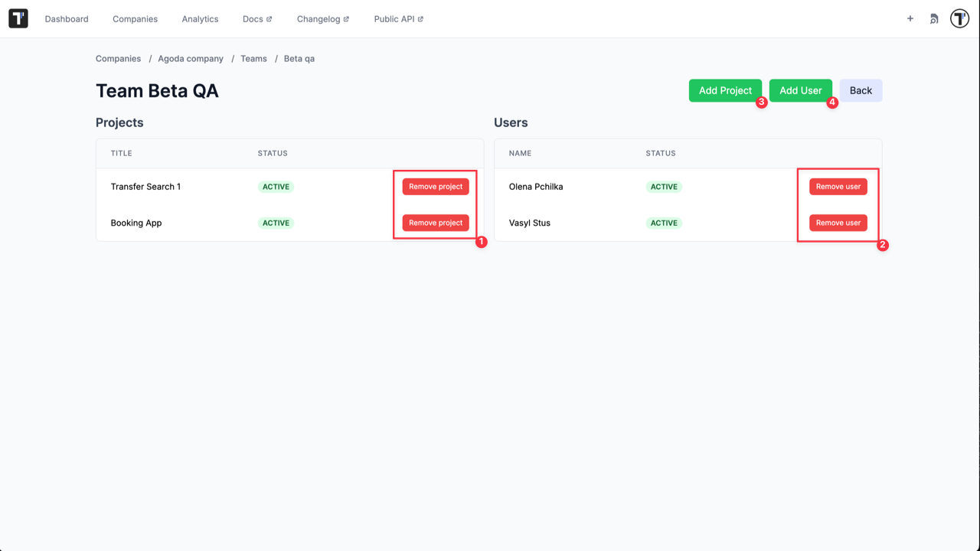This screenshot has height=551, width=980.
Task: Go to Teams via the breadcrumb trail
Action: [253, 58]
